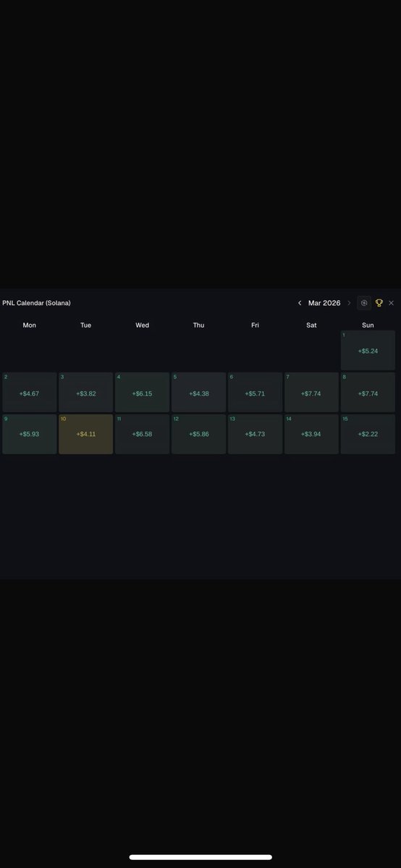Click the Wed column header

[143, 325]
